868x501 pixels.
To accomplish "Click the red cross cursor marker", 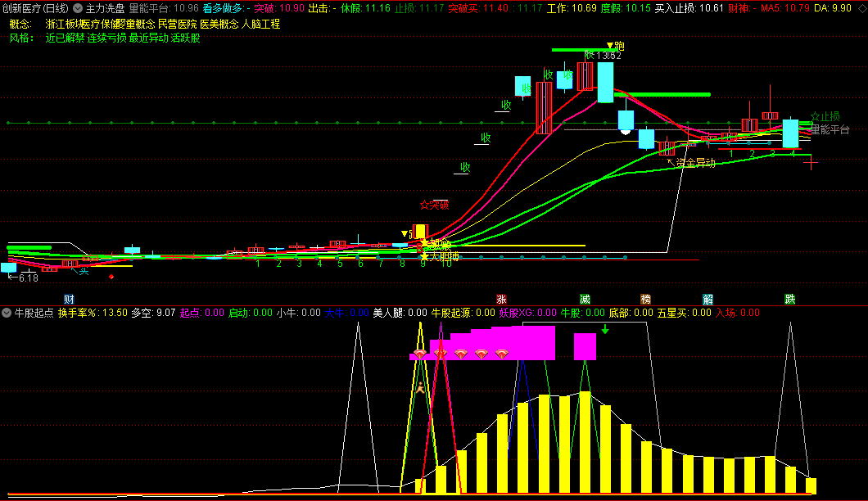I will [811, 163].
